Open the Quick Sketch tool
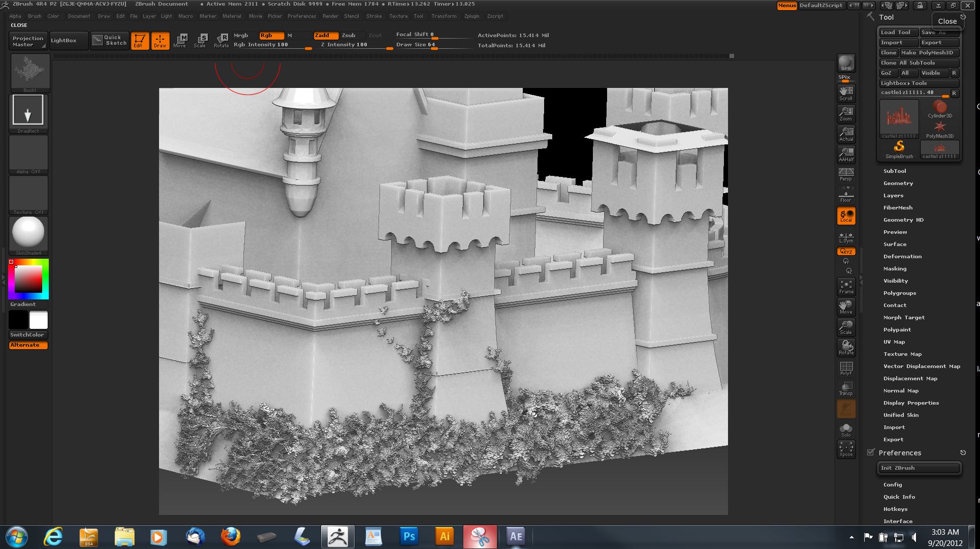Image resolution: width=980 pixels, height=549 pixels. tap(110, 40)
